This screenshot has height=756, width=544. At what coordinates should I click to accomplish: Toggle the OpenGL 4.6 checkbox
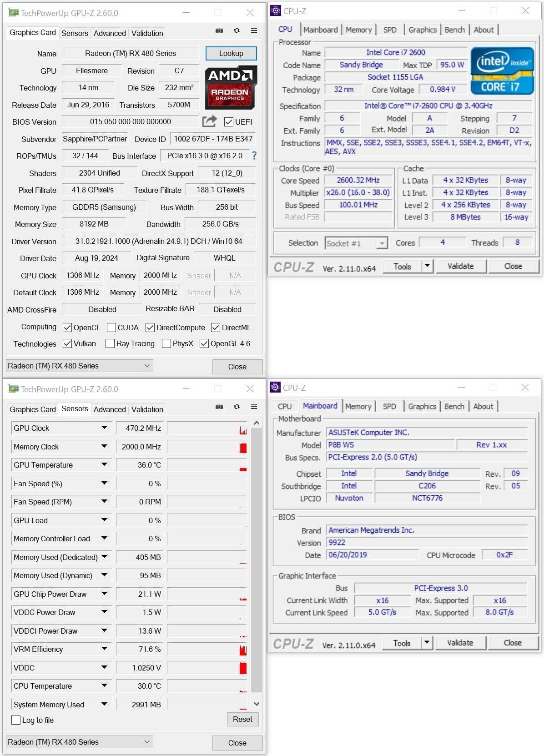[204, 343]
